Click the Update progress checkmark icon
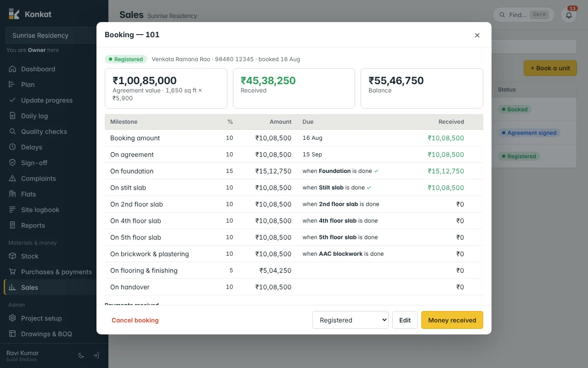The width and height of the screenshot is (588, 368). click(12, 100)
